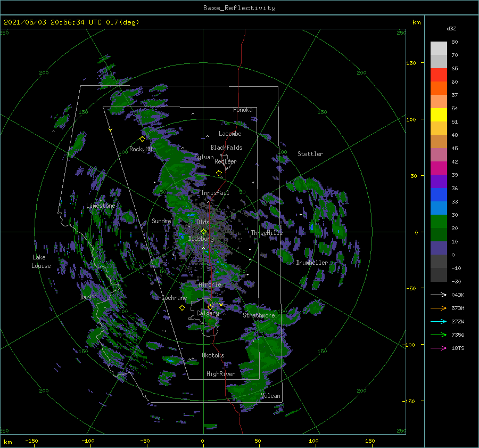Select the dark green 20-10 dBZ swatch

coord(439,235)
